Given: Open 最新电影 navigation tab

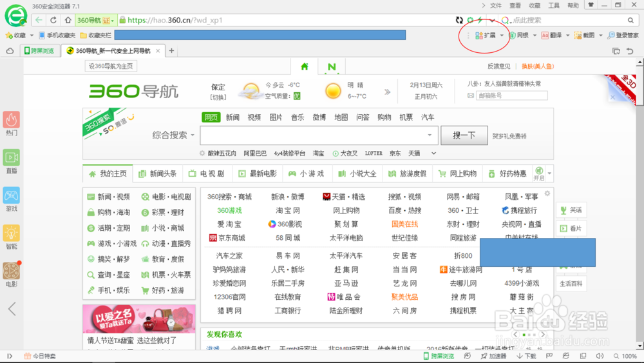Looking at the screenshot, I should 258,173.
